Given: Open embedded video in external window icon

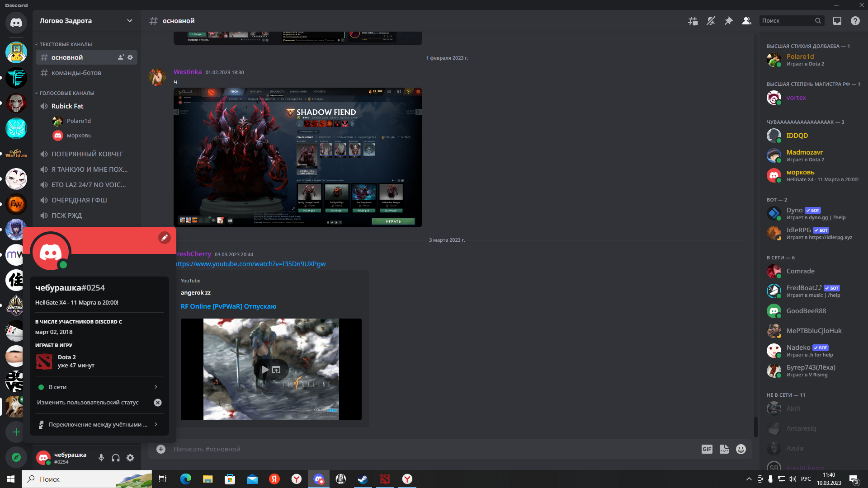Looking at the screenshot, I should tap(276, 370).
